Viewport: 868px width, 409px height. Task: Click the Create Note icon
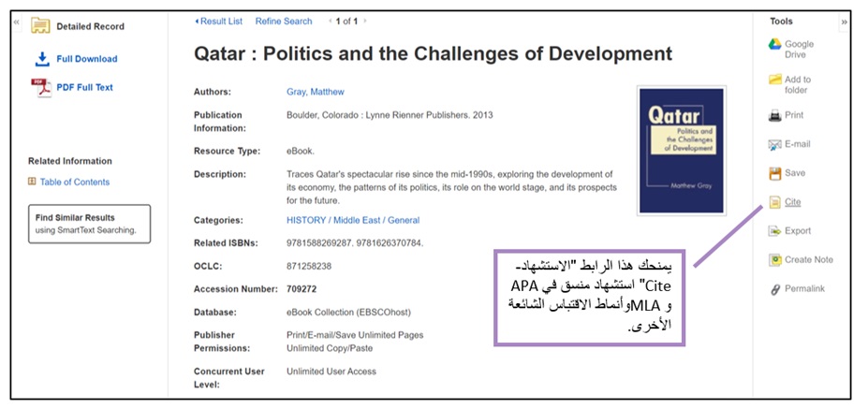coord(774,260)
